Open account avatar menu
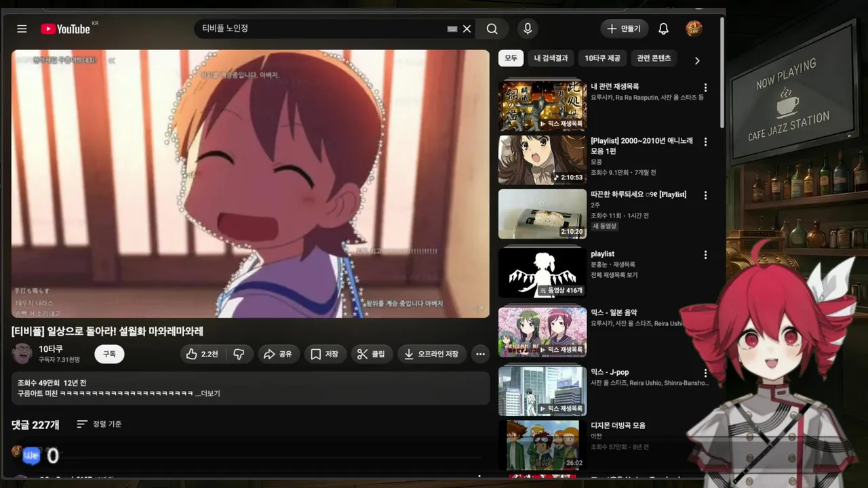Viewport: 868px width, 488px height. coord(694,28)
